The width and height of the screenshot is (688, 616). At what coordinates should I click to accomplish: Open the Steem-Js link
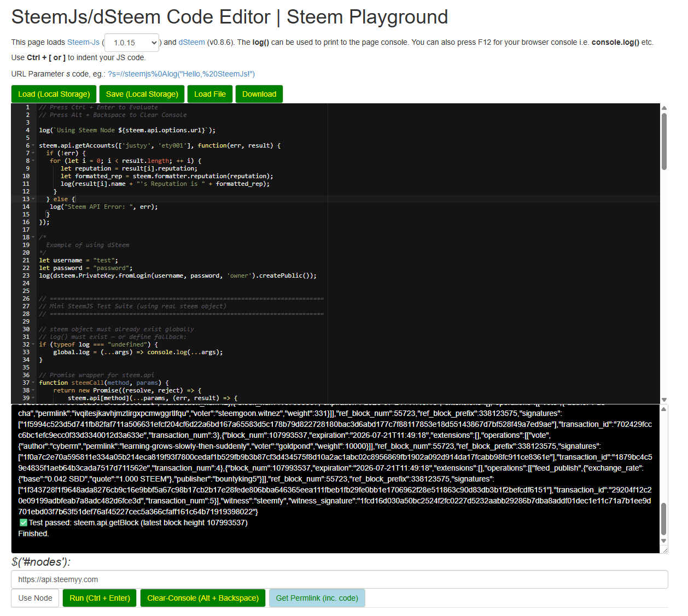(x=83, y=42)
